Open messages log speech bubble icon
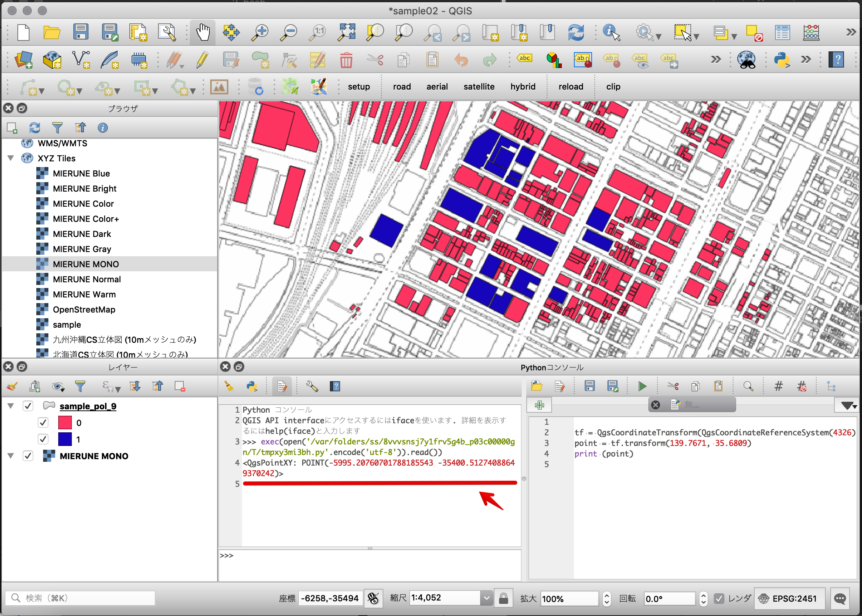The width and height of the screenshot is (862, 616). coord(840,599)
